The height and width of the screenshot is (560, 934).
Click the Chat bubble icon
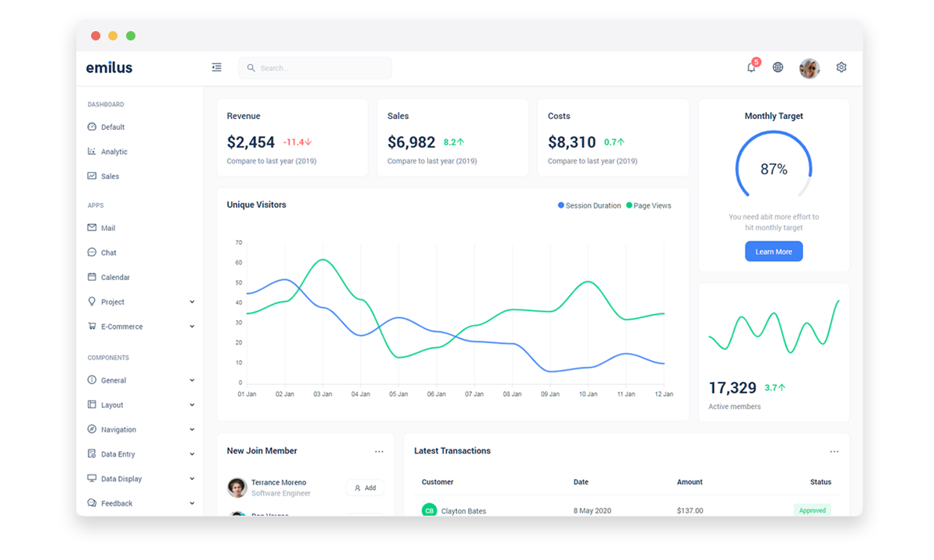pyautogui.click(x=92, y=253)
